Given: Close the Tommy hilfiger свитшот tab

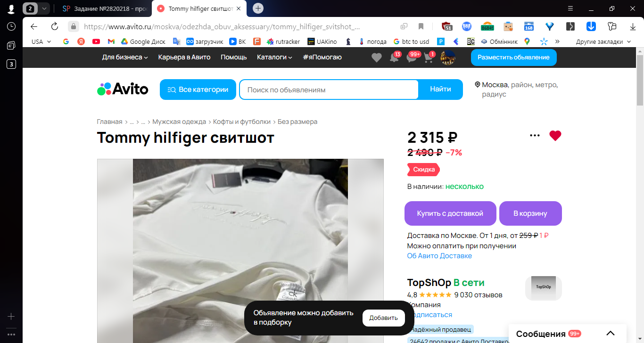Looking at the screenshot, I should [239, 8].
